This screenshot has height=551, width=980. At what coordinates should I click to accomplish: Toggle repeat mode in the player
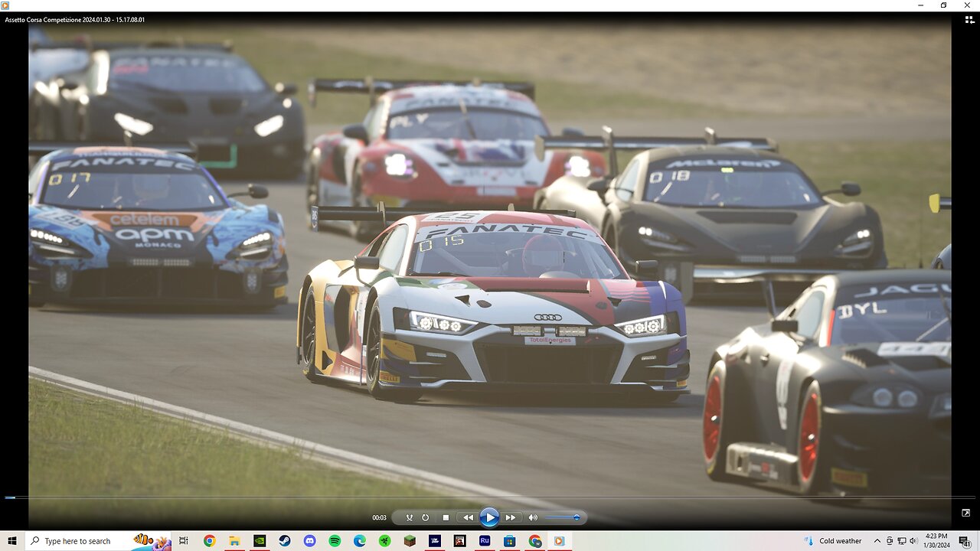coord(425,518)
